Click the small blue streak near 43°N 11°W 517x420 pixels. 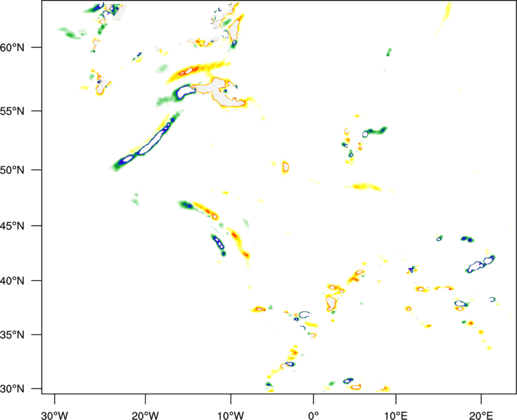pos(218,243)
